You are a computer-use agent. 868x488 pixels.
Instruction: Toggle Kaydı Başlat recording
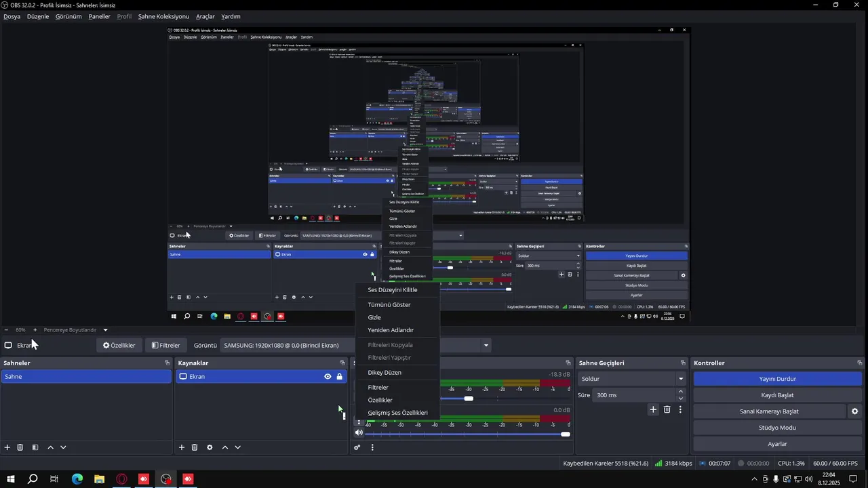(x=777, y=395)
